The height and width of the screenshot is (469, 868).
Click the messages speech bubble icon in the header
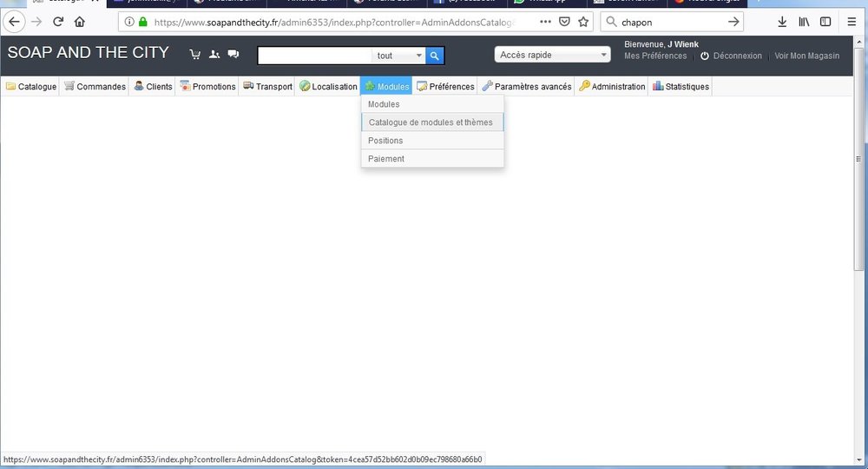233,54
